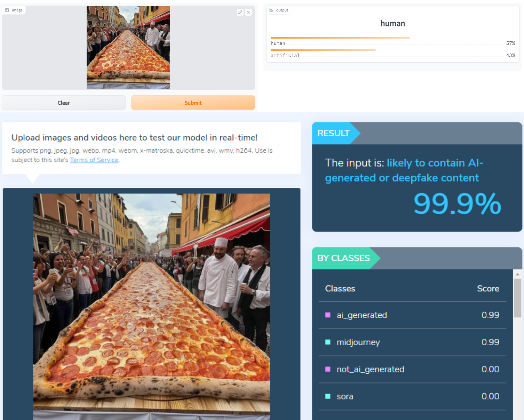Click the '99.9%' result percentage

pyautogui.click(x=457, y=204)
